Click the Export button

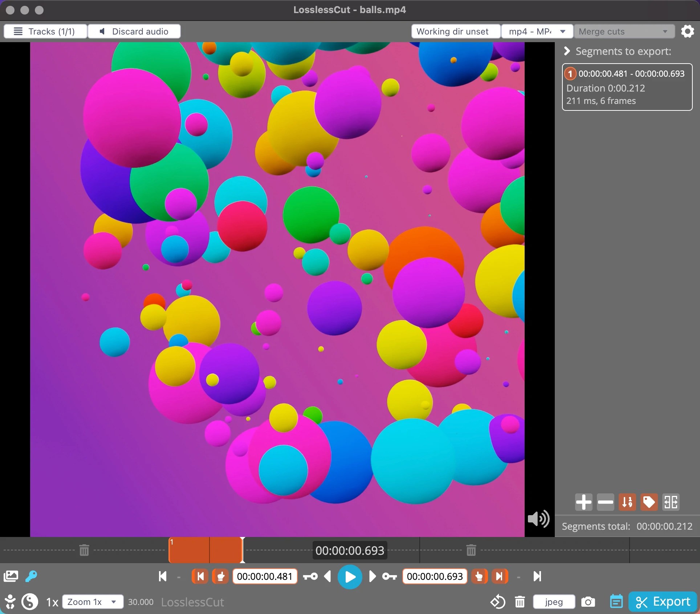tap(663, 602)
